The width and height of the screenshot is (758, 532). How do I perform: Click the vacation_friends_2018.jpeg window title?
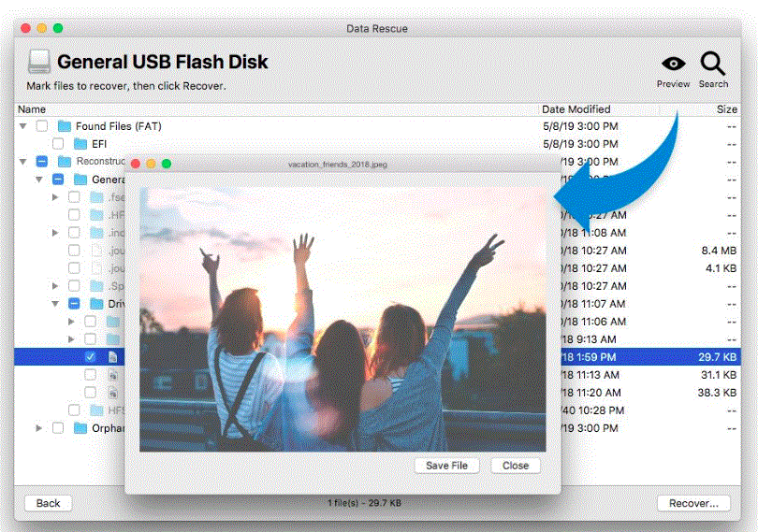(338, 165)
